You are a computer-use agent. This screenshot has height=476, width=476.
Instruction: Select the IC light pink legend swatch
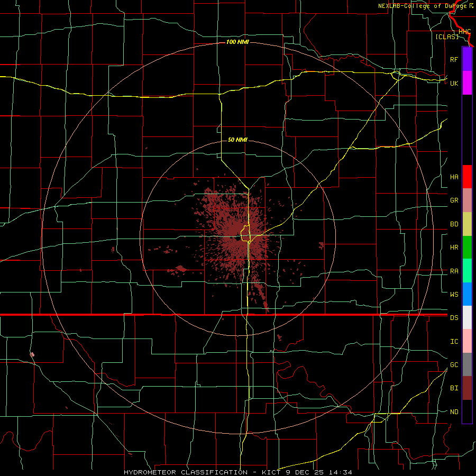pyautogui.click(x=467, y=341)
